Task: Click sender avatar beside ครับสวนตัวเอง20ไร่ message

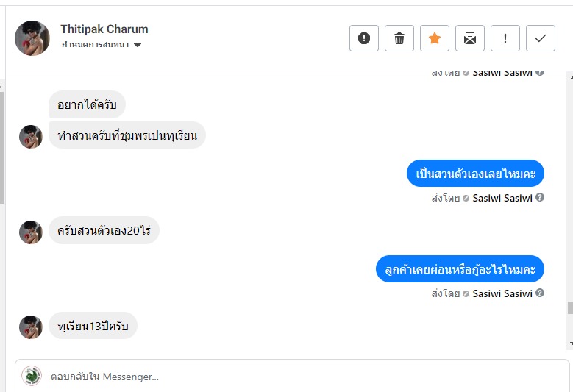Action: coord(31,232)
